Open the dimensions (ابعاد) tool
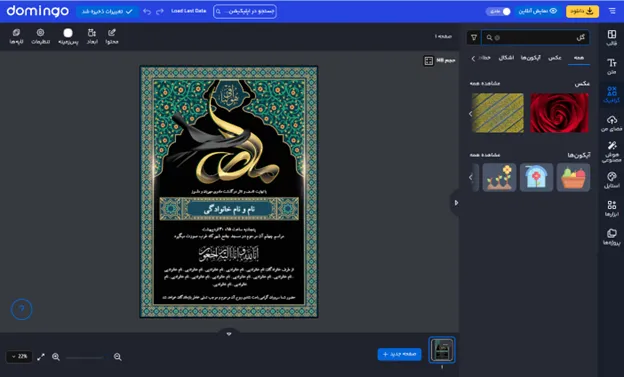 coord(92,36)
